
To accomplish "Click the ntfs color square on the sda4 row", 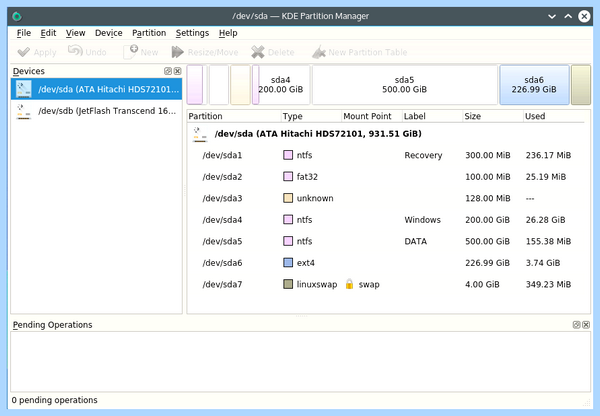I will [x=288, y=219].
